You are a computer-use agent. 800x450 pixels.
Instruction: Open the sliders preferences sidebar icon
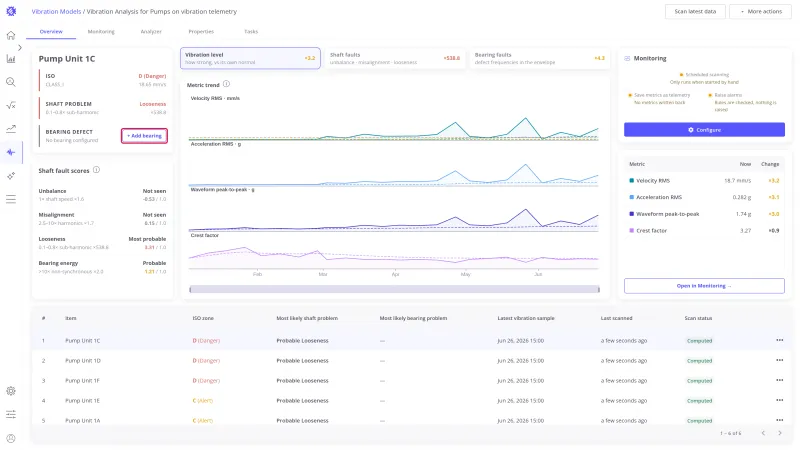(x=11, y=414)
